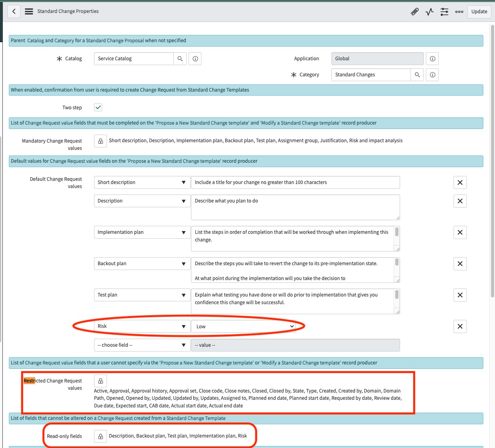Screen dimensions: 495x448
Task: Click the Catalog reference search magnifier
Action: pyautogui.click(x=180, y=58)
